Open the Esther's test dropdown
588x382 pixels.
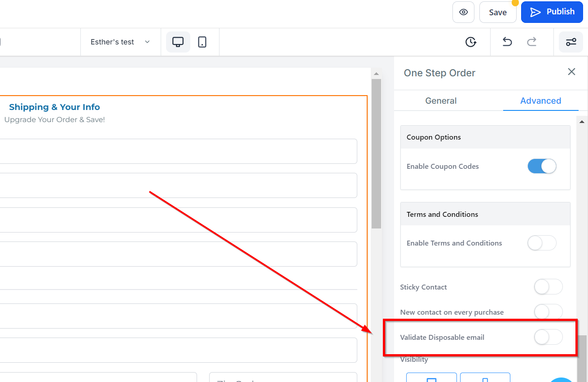[x=120, y=42]
